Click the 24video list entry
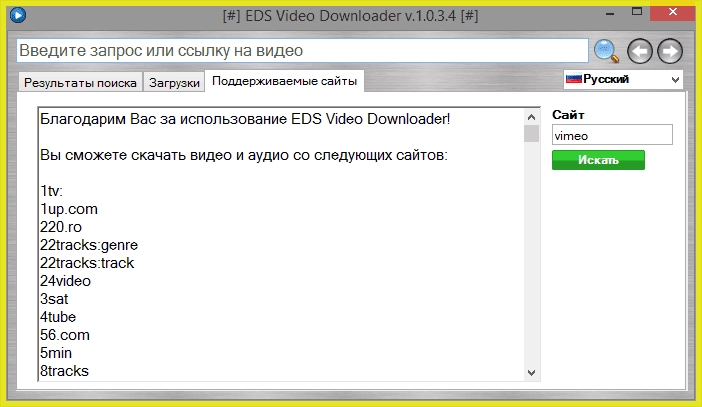The image size is (702, 407). pyautogui.click(x=65, y=281)
